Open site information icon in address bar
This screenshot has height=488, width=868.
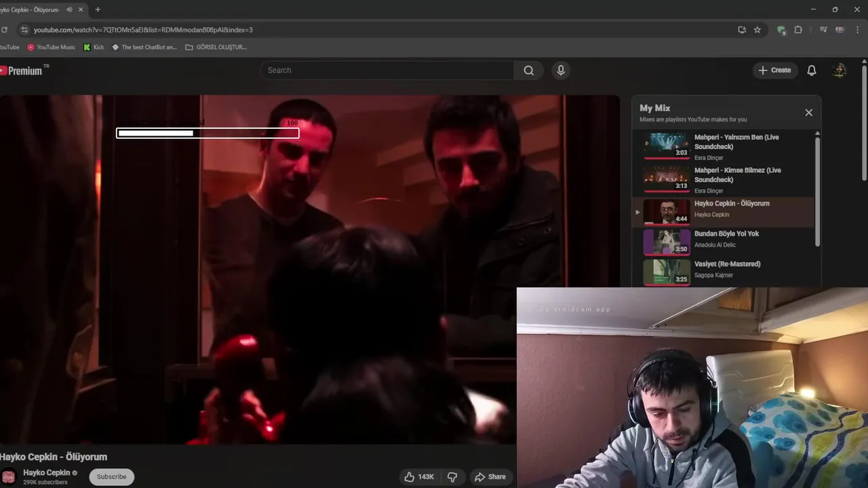coord(24,30)
